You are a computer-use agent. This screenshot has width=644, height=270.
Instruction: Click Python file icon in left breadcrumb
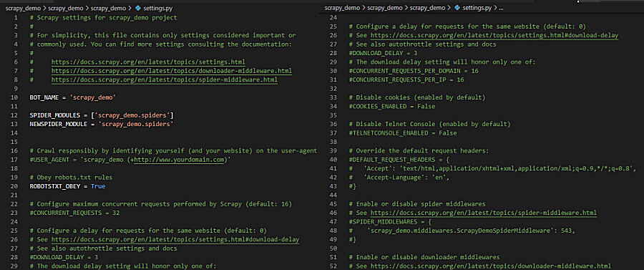[138, 8]
